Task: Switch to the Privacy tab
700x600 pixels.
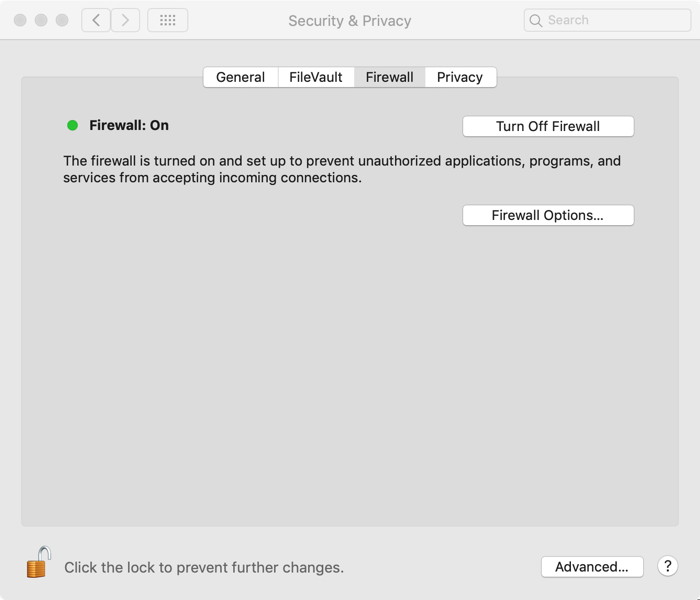Action: (460, 77)
